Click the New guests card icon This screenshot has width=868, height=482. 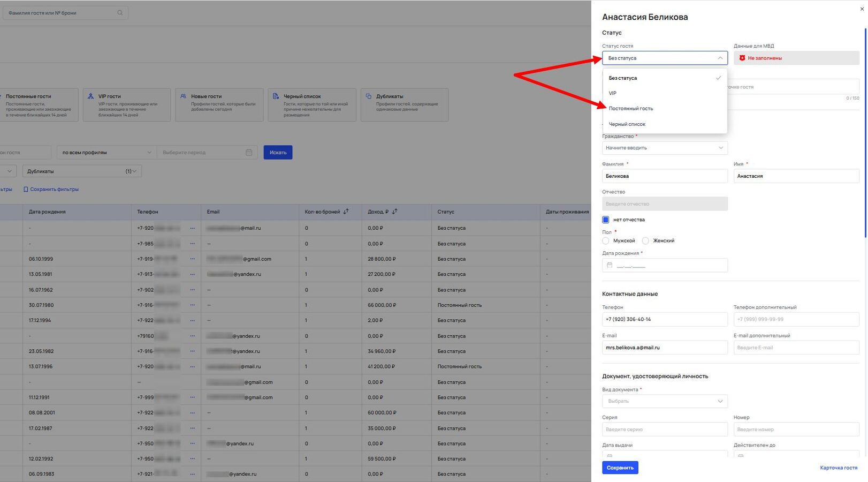point(183,96)
